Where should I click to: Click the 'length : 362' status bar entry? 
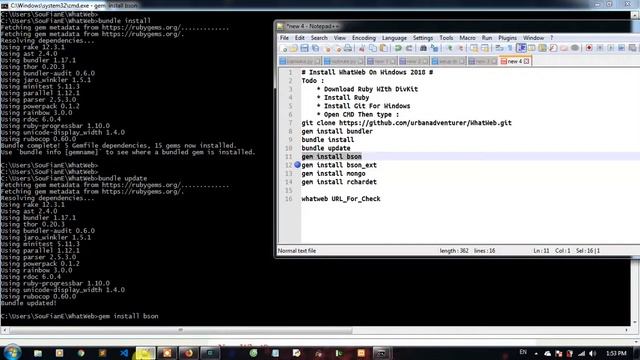[453, 251]
